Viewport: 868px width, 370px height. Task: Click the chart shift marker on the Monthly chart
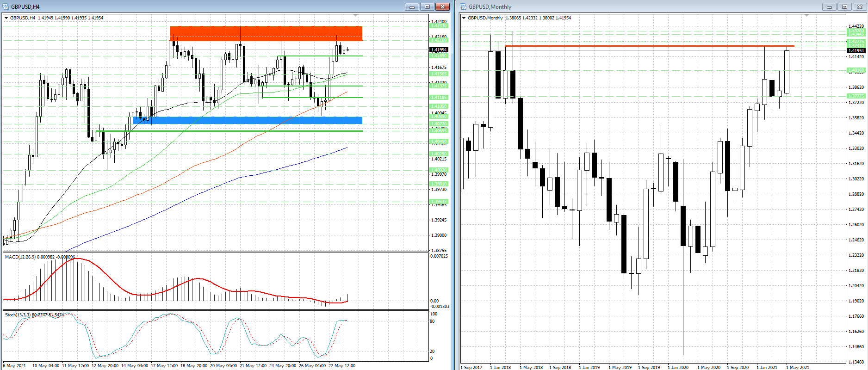(807, 16)
